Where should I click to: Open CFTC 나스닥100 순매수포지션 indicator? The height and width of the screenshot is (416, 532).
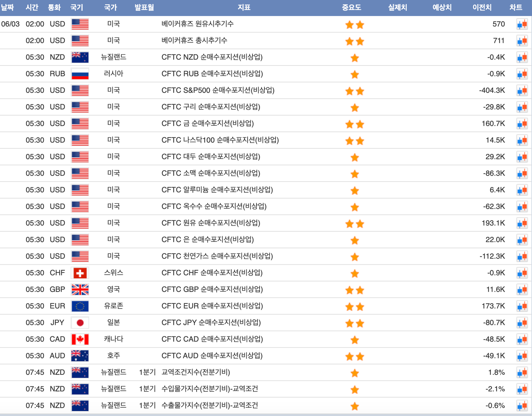pyautogui.click(x=220, y=140)
